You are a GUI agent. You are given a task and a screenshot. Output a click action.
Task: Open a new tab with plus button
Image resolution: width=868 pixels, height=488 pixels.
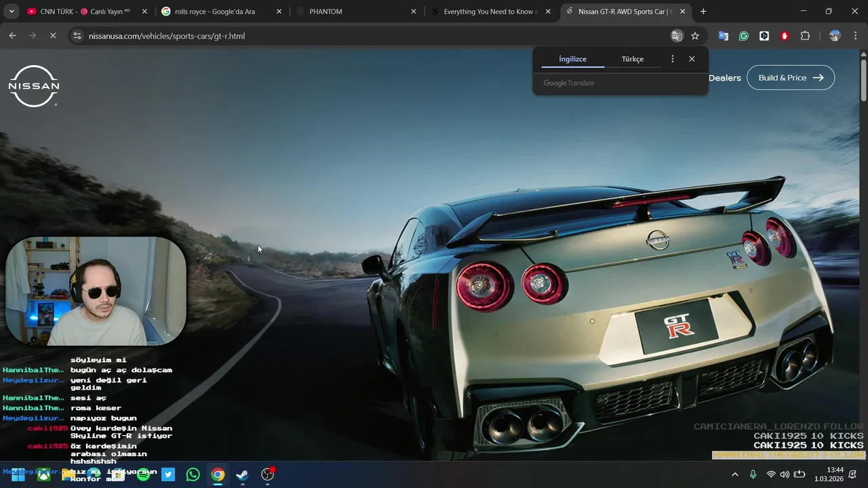pos(703,12)
